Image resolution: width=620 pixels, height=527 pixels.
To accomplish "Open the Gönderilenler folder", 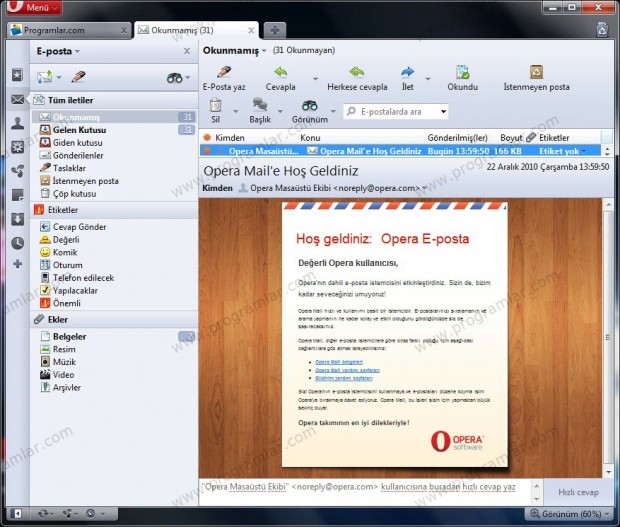I will 114,155.
